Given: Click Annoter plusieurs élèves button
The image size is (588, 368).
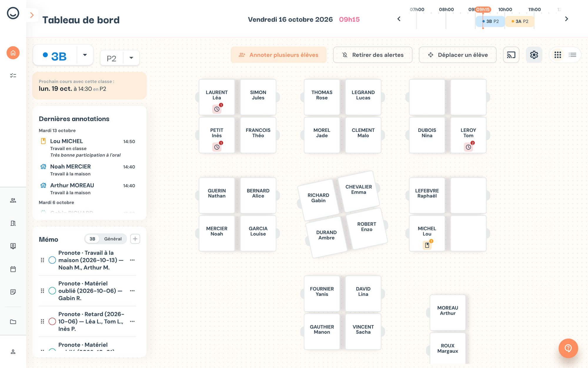Looking at the screenshot, I should [278, 55].
